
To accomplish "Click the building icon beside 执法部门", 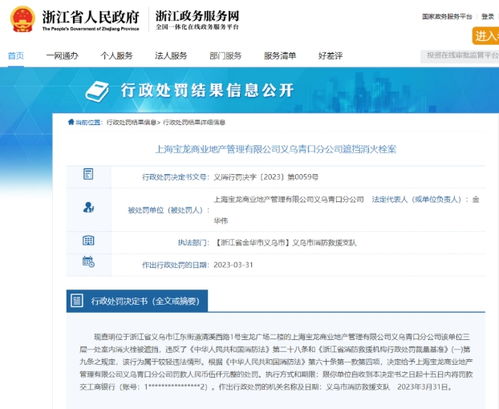I will 88,240.
